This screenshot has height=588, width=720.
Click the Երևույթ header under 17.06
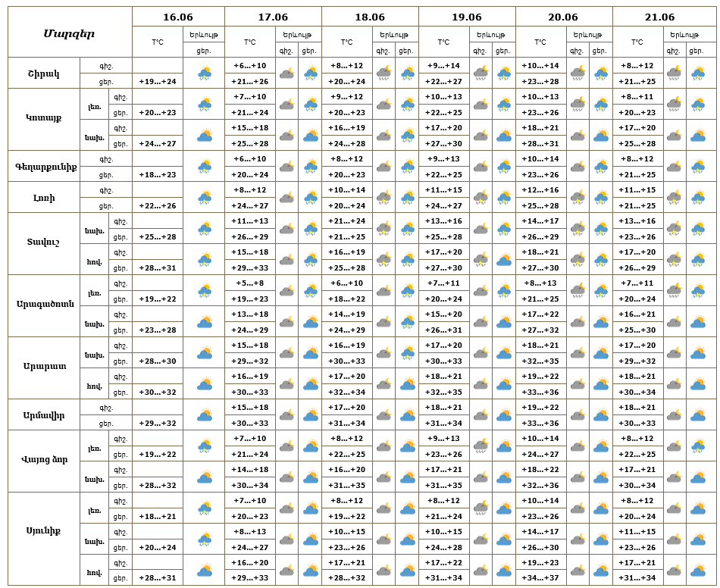point(297,34)
